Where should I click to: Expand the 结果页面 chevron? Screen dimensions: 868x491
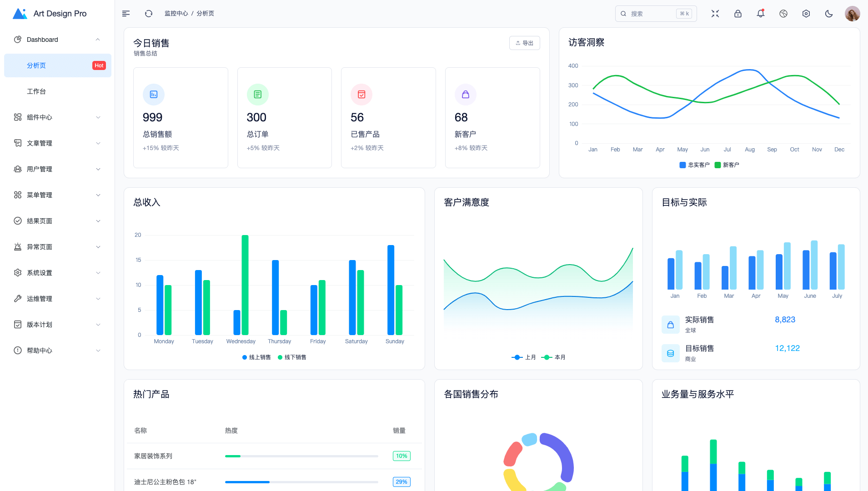[98, 221]
